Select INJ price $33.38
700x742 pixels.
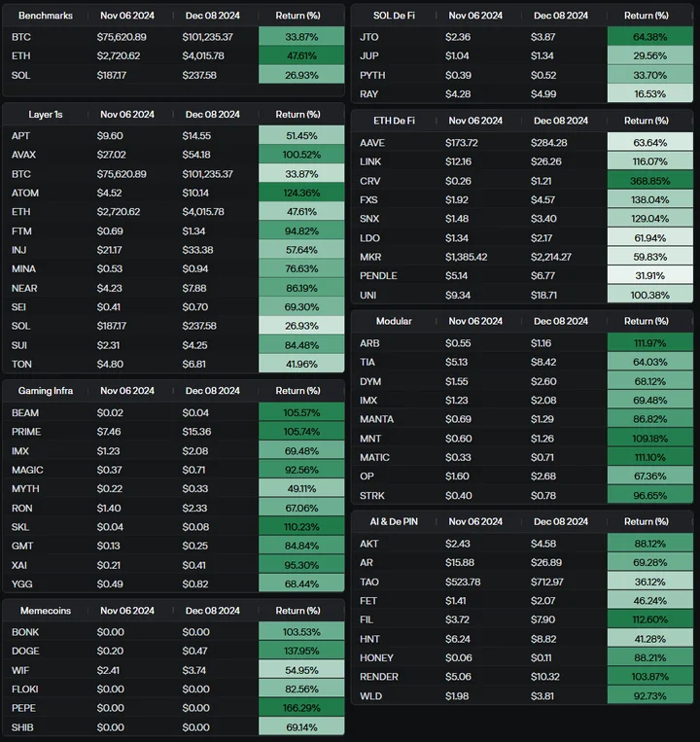[x=197, y=250]
